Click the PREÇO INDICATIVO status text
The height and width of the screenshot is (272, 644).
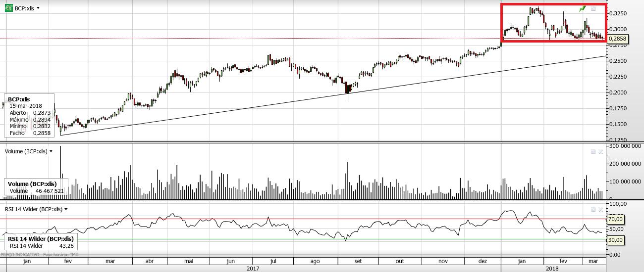point(20,254)
